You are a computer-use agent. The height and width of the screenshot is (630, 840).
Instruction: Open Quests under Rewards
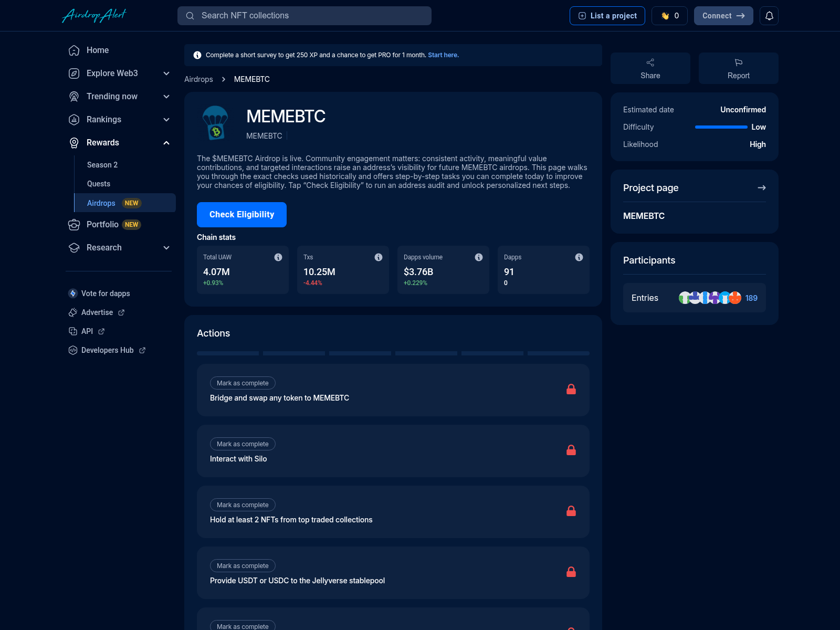(x=99, y=184)
